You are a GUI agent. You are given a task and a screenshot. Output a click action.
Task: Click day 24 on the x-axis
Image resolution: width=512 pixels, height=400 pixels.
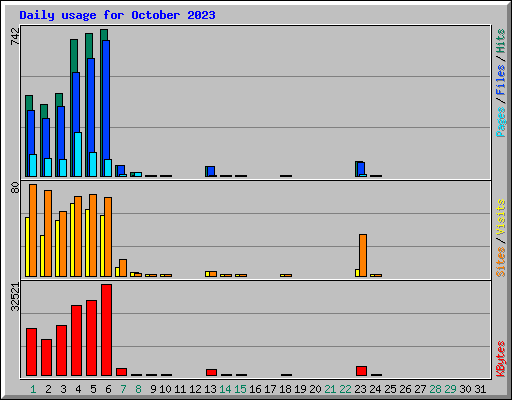(375, 389)
